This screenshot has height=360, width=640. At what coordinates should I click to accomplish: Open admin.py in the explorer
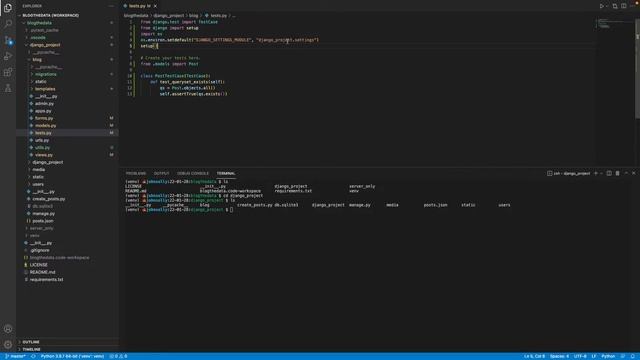[44, 104]
